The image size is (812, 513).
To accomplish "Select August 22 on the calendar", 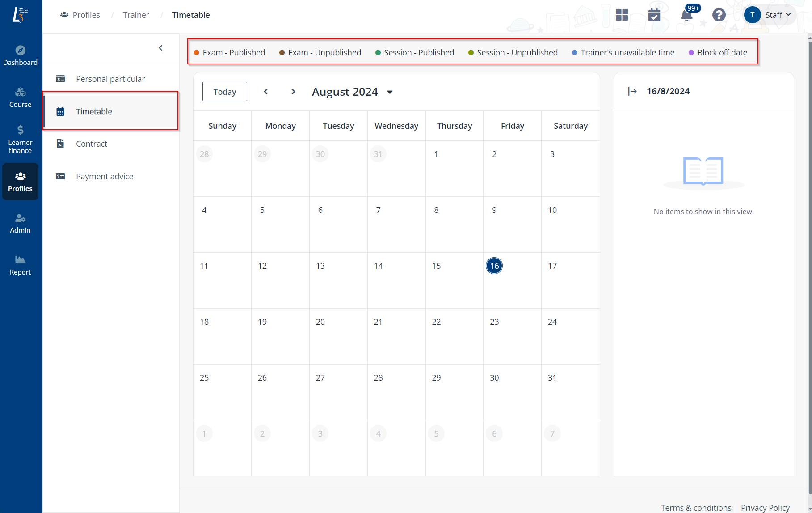I will coord(436,322).
